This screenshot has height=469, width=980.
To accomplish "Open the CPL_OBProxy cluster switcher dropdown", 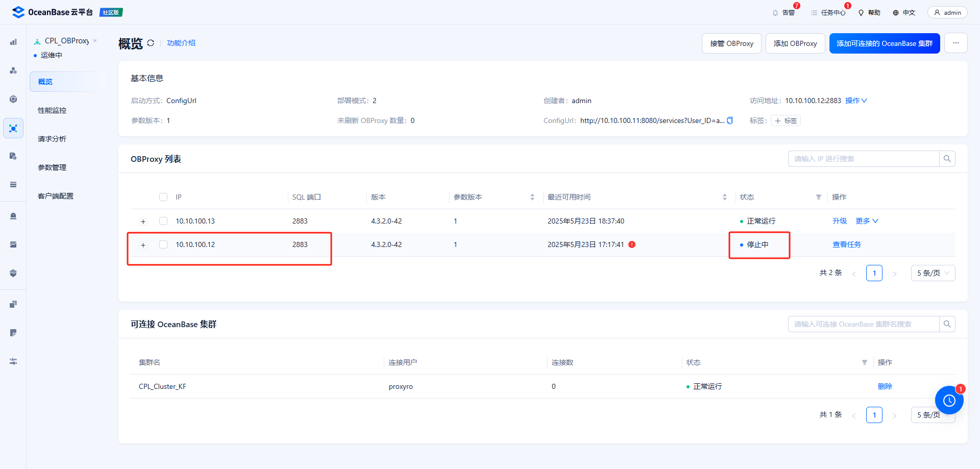I will [x=66, y=41].
